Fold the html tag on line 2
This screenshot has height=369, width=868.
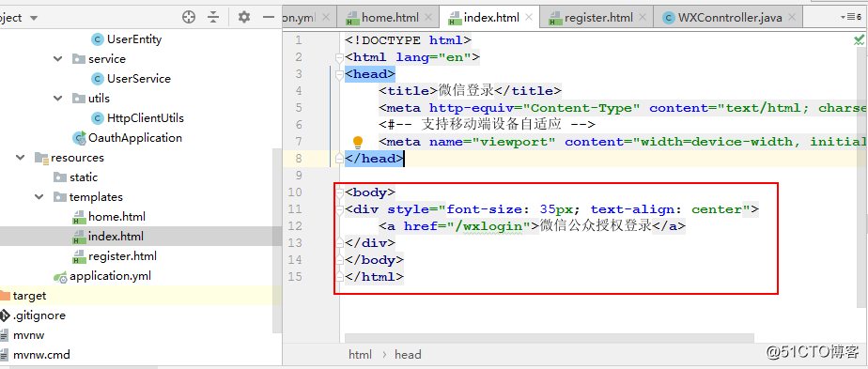point(339,57)
